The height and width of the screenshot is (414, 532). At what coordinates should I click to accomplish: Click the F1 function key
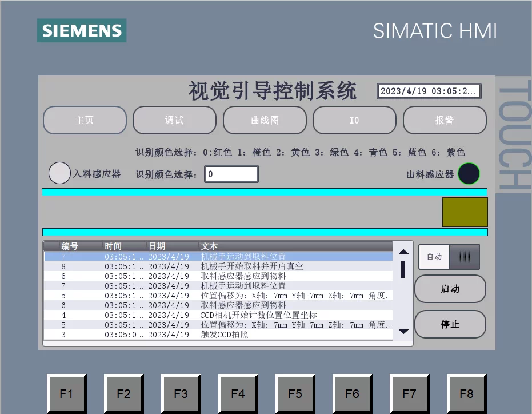pyautogui.click(x=66, y=393)
